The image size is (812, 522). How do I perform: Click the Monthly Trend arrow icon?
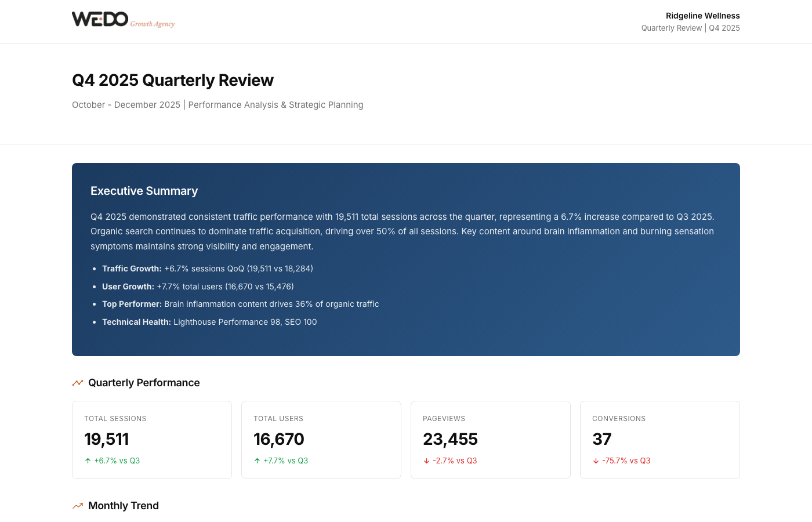coord(78,506)
